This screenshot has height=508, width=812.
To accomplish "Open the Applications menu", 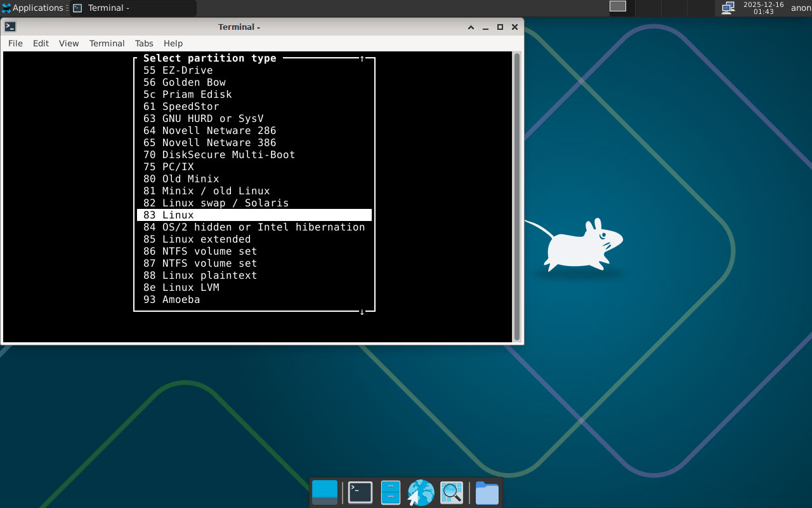I will click(33, 8).
